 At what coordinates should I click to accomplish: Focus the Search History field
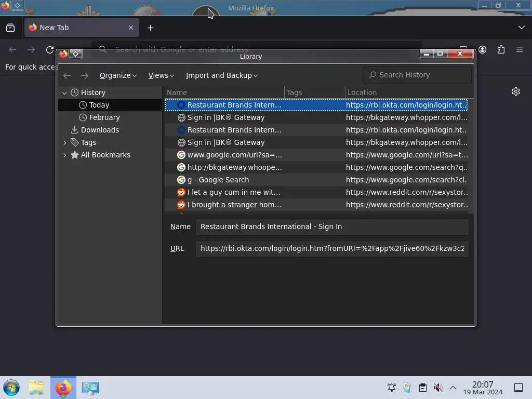417,75
